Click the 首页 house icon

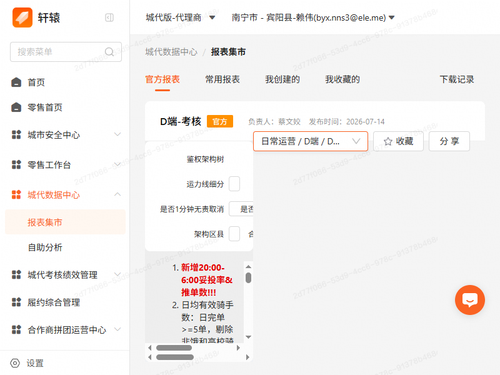click(x=16, y=82)
